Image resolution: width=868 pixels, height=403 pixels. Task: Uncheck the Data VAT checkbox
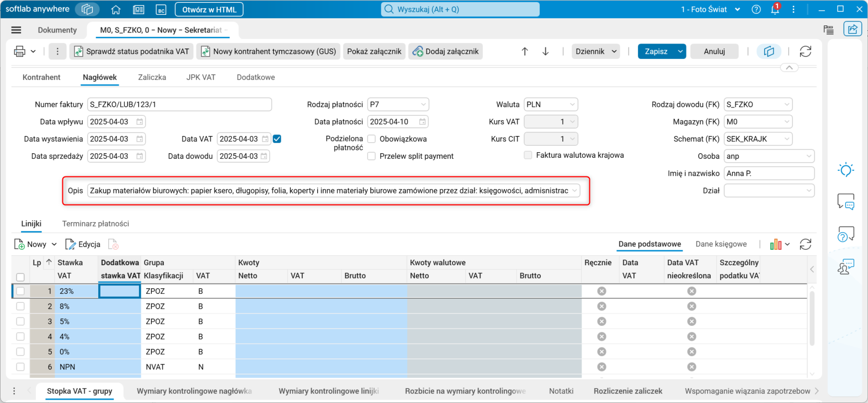[x=277, y=139]
